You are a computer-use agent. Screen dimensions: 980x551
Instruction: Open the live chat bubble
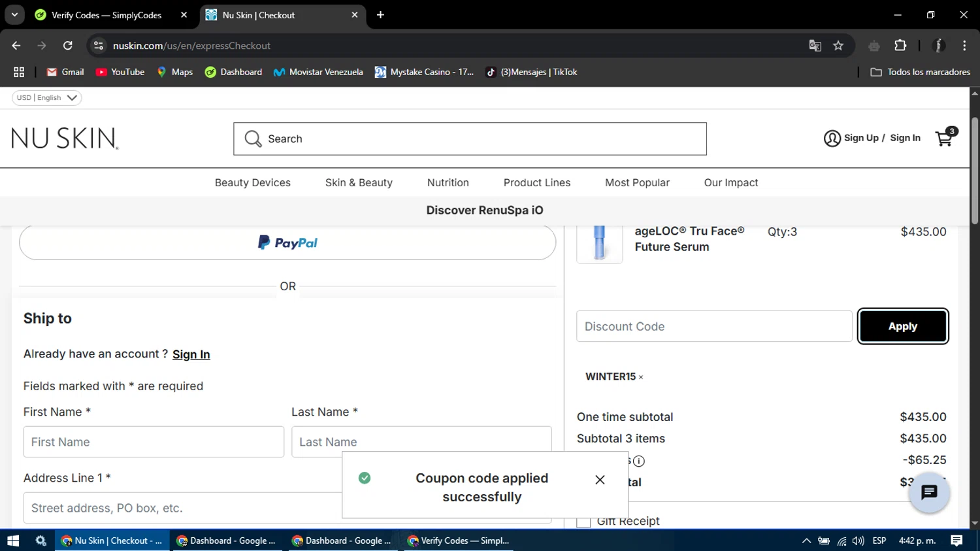coord(928,492)
